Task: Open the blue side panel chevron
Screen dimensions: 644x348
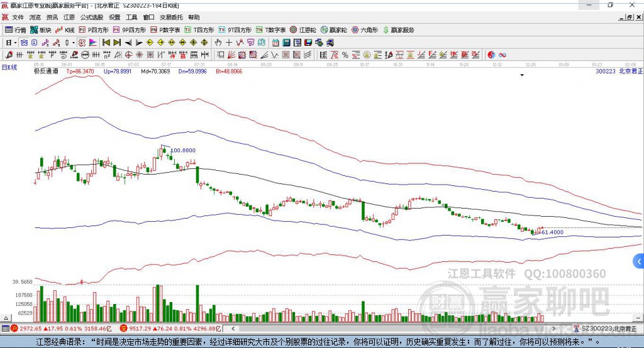Action: (639, 261)
